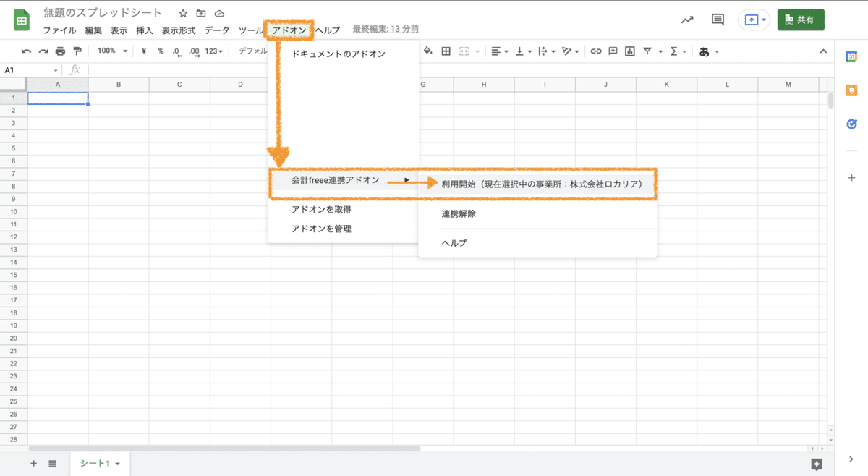Open the データ menu

pos(217,30)
